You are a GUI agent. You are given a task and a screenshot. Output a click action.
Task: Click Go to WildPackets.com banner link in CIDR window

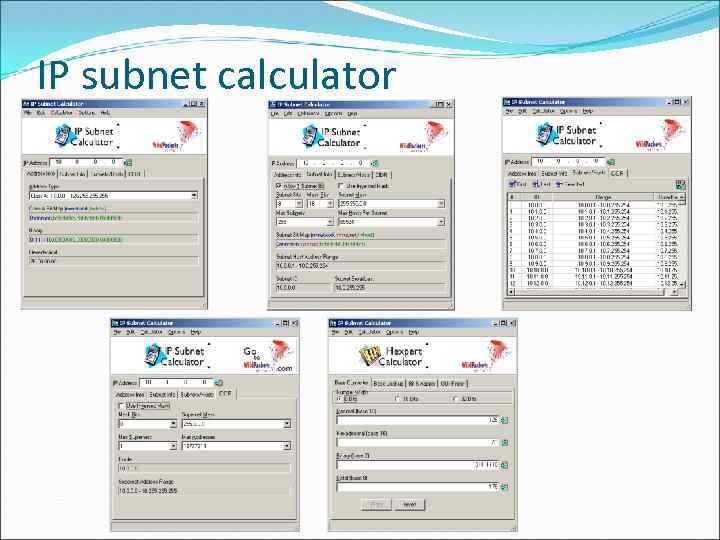pos(268,356)
